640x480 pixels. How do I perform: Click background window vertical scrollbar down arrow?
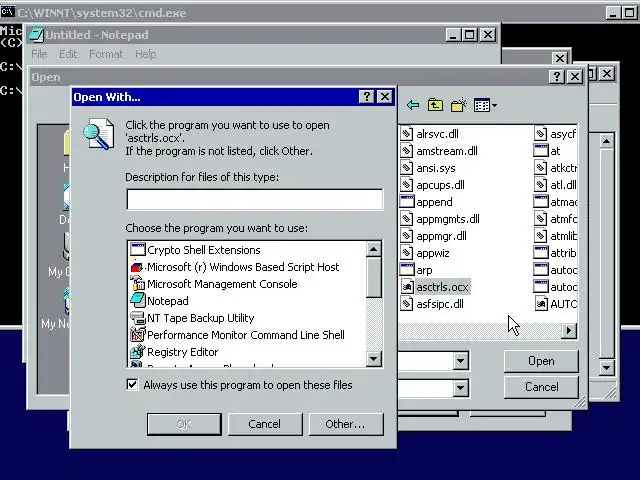tap(607, 367)
